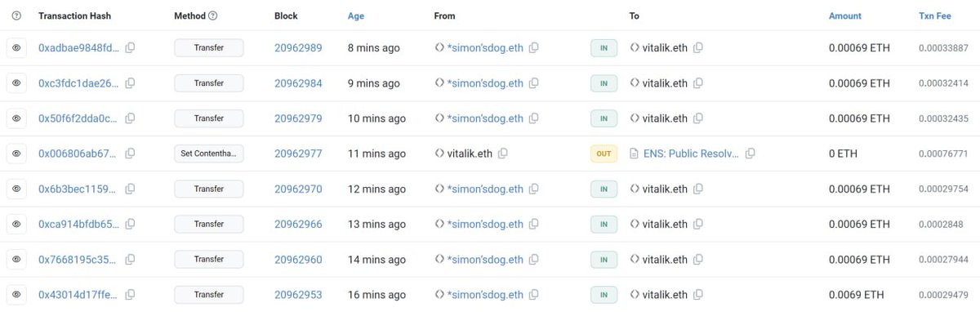Copy vitalik.eth recipient address in block 20962970 row
Screen dimensions: 980x312
point(698,189)
